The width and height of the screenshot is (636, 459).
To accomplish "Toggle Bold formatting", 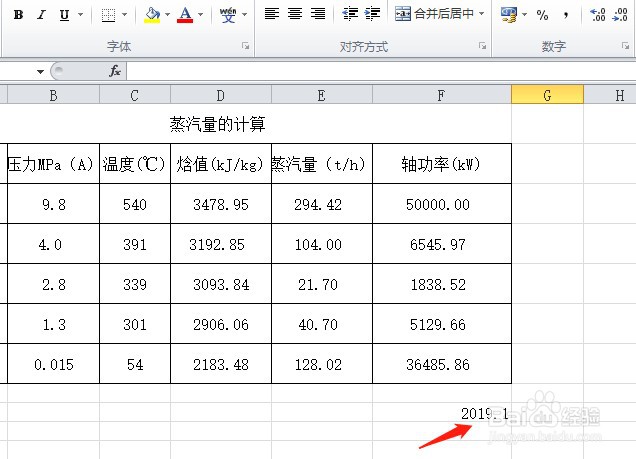I will 18,15.
